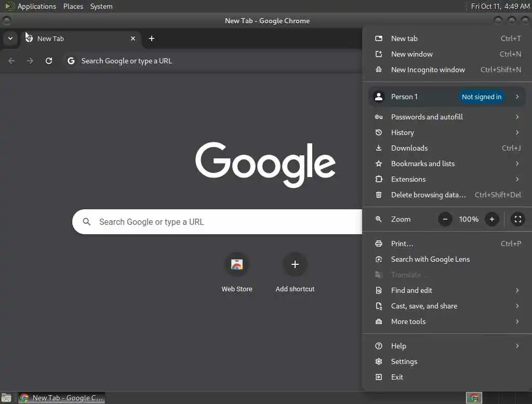Click the Google Lens icon
The height and width of the screenshot is (404, 532).
tap(379, 259)
